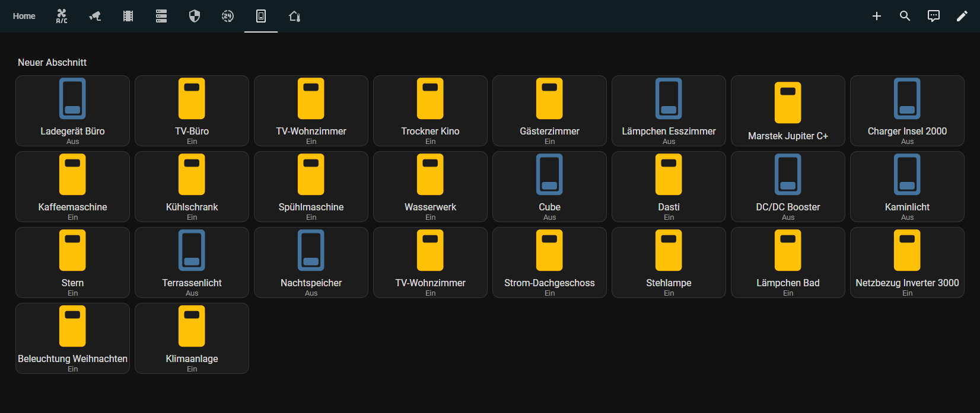Go to the shield security tab
The image size is (980, 413).
(x=195, y=16)
